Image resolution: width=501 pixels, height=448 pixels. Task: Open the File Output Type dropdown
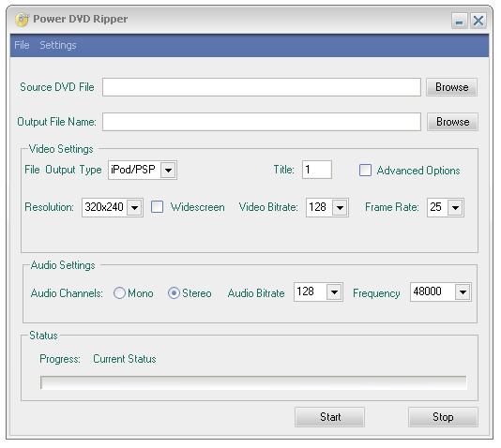tap(168, 170)
